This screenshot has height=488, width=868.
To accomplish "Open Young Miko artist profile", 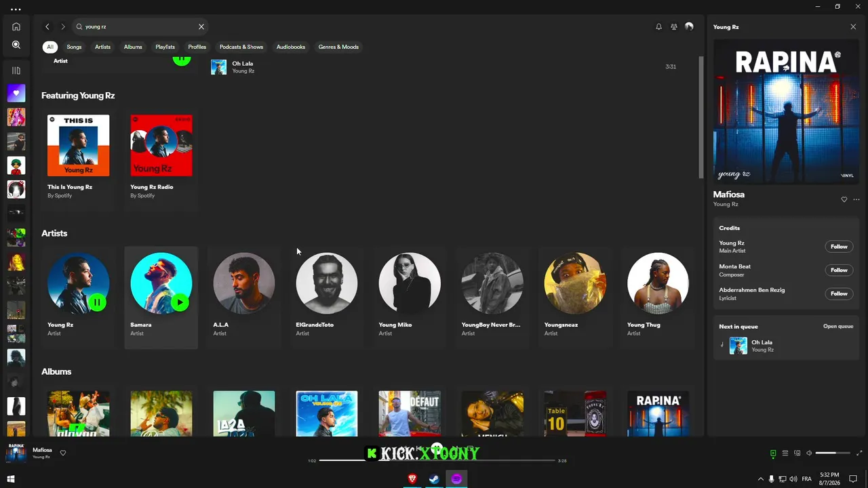I will 410,298.
